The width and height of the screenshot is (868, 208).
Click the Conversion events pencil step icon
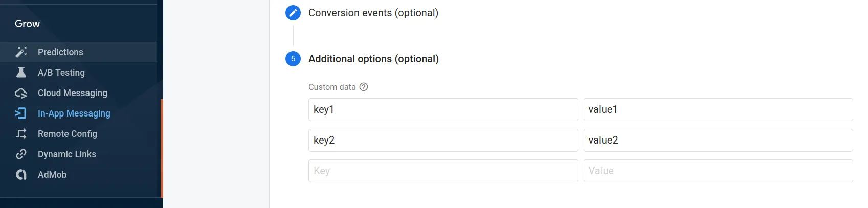(x=293, y=13)
